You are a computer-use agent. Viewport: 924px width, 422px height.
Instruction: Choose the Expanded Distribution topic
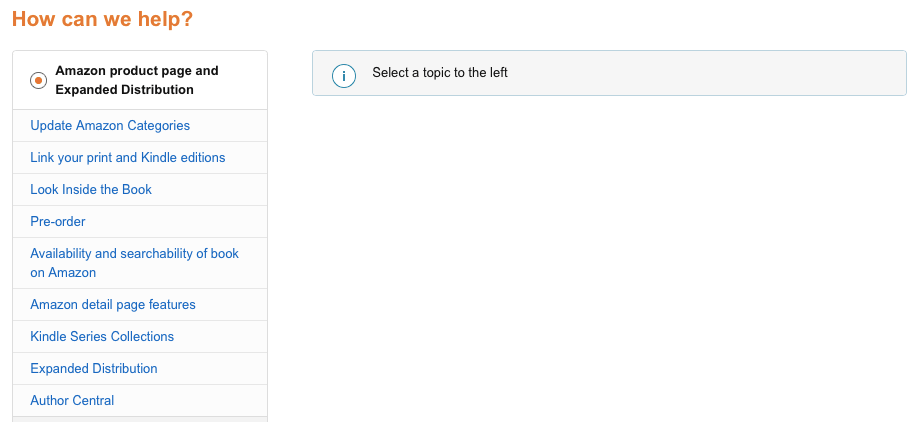pyautogui.click(x=94, y=369)
